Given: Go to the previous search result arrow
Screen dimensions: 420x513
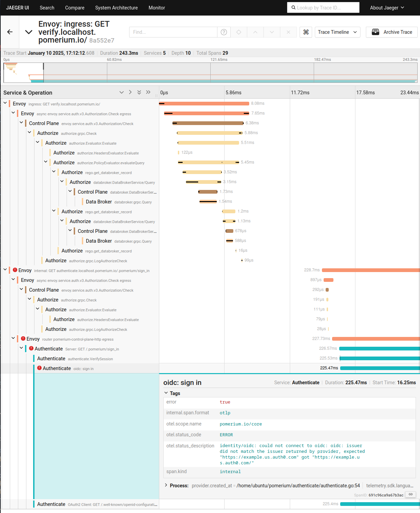Looking at the screenshot, I should [x=255, y=32].
